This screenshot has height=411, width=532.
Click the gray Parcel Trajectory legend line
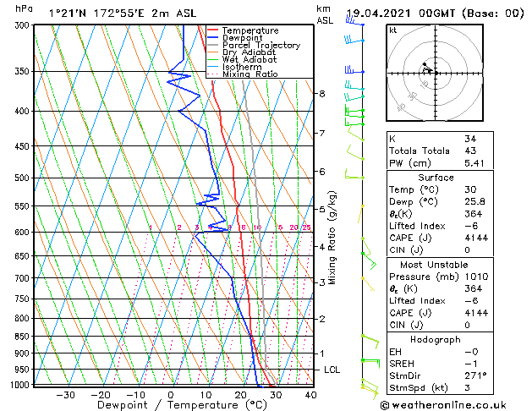pyautogui.click(x=212, y=45)
